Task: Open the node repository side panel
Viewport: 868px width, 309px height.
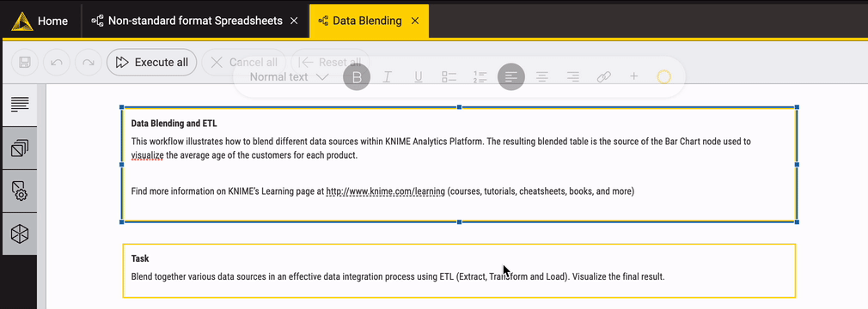Action: pos(20,148)
